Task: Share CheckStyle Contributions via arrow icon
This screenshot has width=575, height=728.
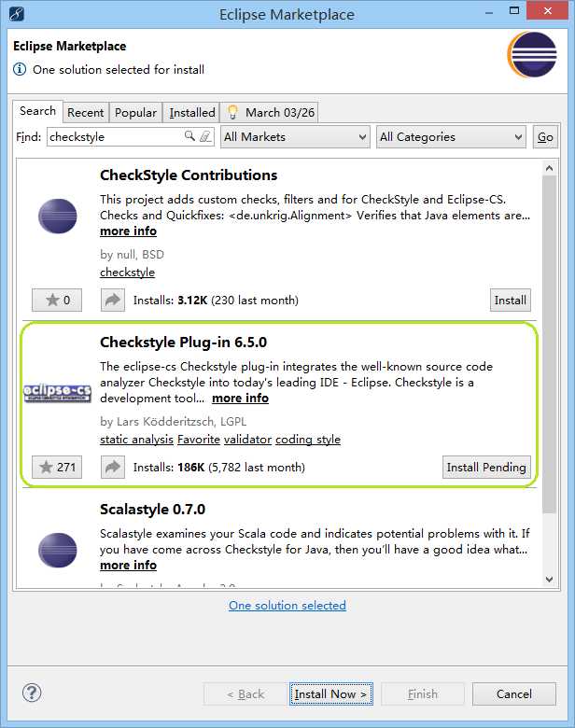Action: [x=113, y=300]
